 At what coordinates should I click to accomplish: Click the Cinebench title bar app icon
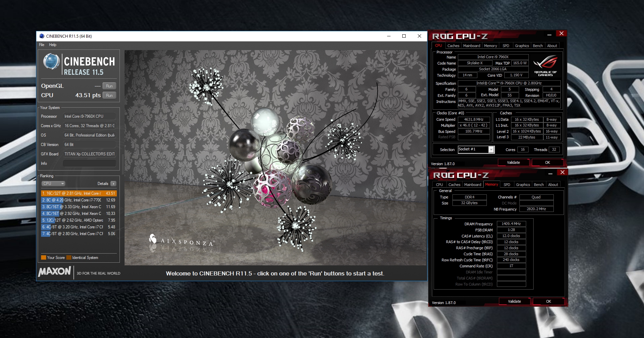[42, 36]
